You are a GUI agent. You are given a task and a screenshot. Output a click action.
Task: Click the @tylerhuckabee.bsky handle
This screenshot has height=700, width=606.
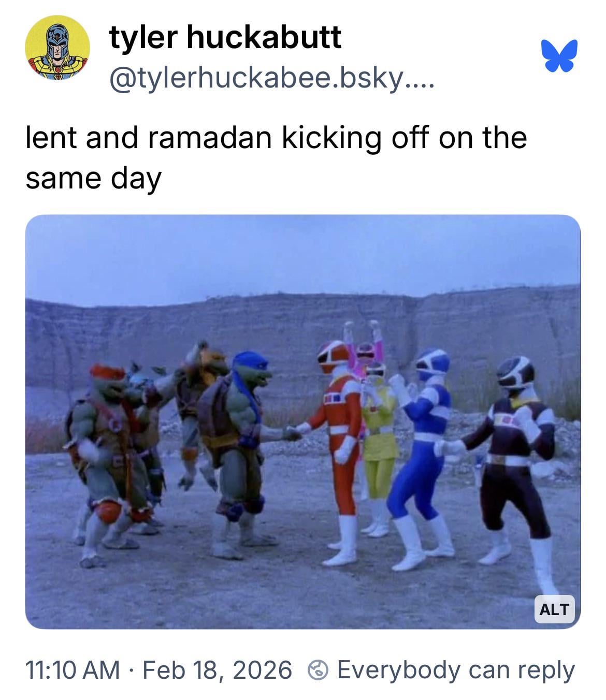point(272,78)
